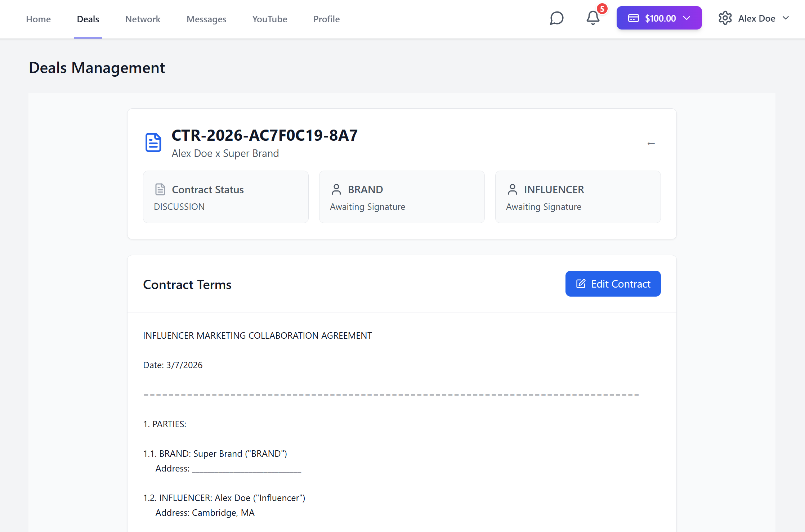Open the chat messages bubble icon
This screenshot has width=805, height=532.
[556, 18]
